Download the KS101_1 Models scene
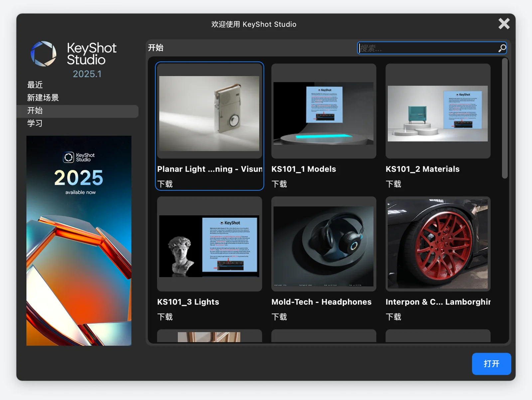532x400 pixels. click(279, 184)
